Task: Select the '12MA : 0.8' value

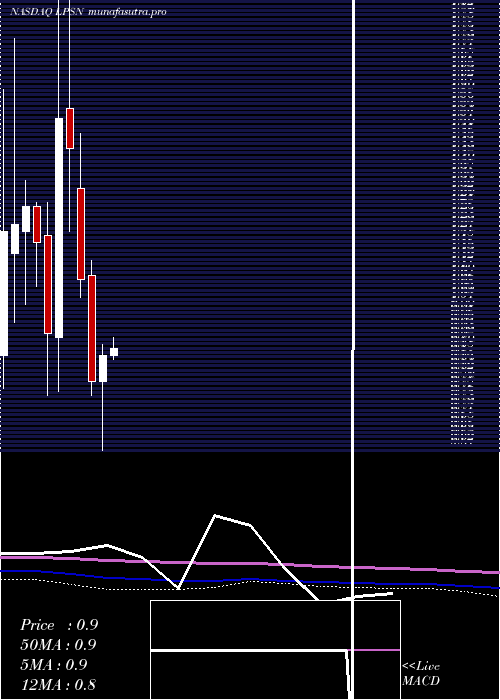Action: click(58, 685)
